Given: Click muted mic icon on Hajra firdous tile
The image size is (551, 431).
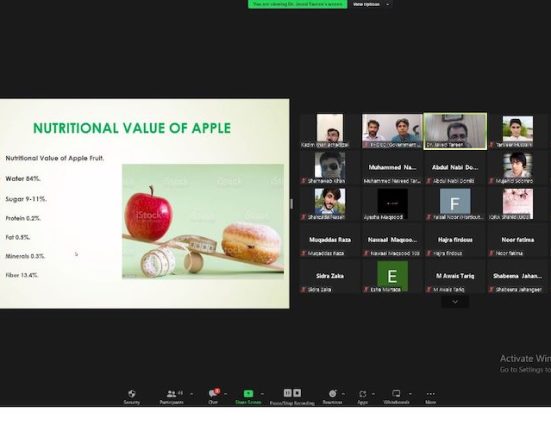Looking at the screenshot, I should click(428, 253).
